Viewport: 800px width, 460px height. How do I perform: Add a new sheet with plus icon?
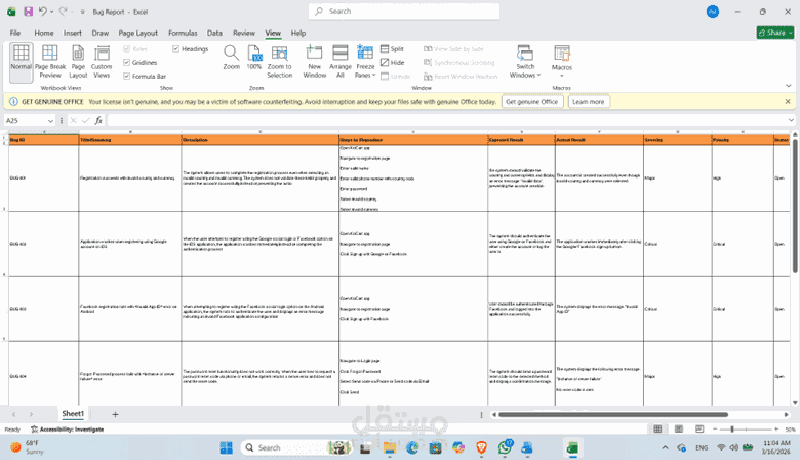(x=115, y=414)
